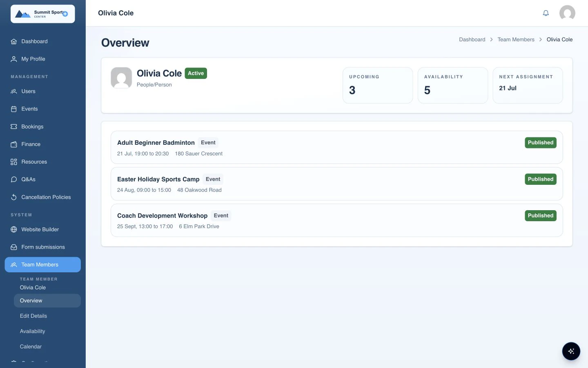Screen dimensions: 588x368
Task: Click Olivia Cole breadcrumb item
Action: [x=559, y=40]
